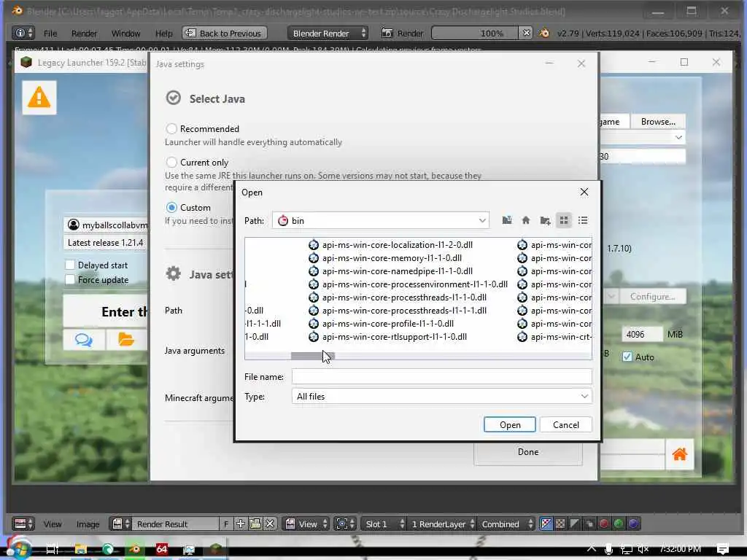
Task: Click Cancel in the Open dialog
Action: [x=565, y=425]
